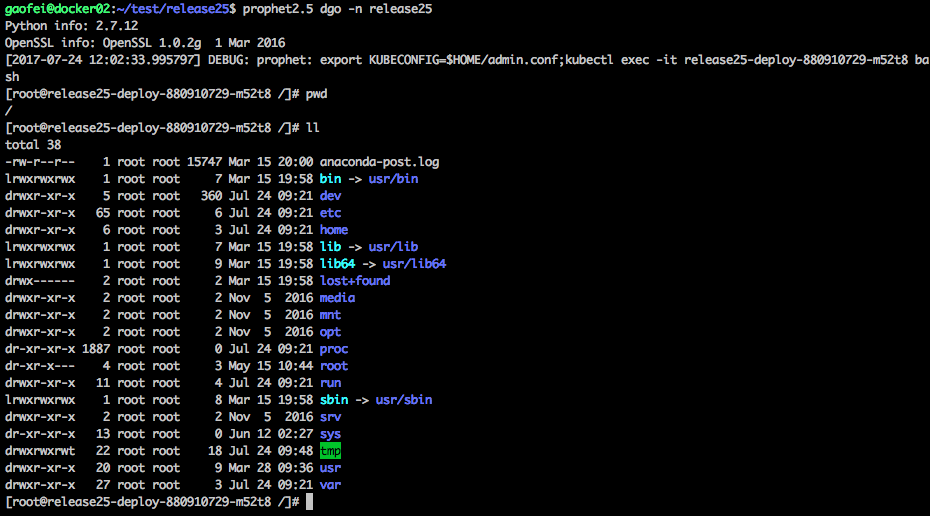Viewport: 930px width, 516px height.
Task: Click the media directory name
Action: click(337, 298)
